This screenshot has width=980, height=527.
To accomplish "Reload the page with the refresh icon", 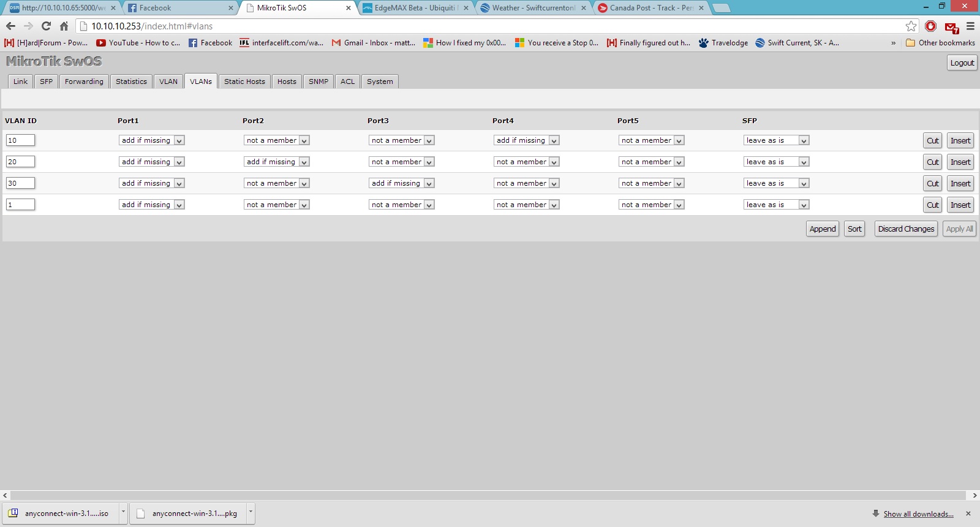I will click(x=46, y=26).
